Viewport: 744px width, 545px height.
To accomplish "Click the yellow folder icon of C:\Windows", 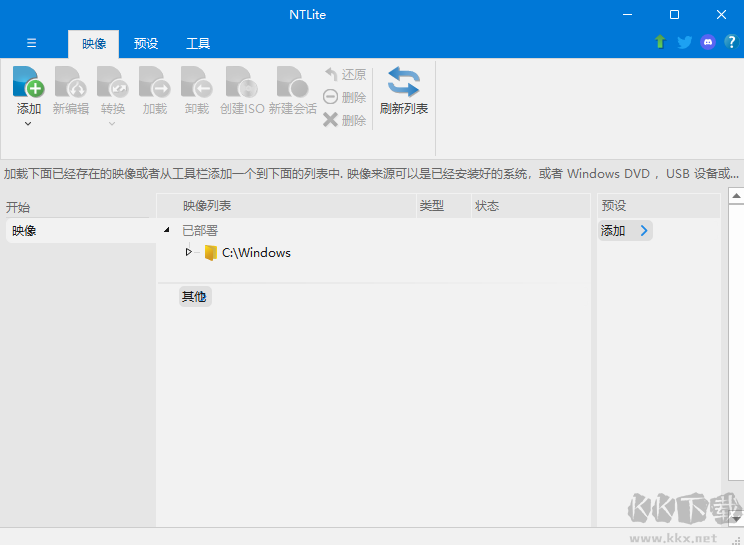I will coord(211,252).
